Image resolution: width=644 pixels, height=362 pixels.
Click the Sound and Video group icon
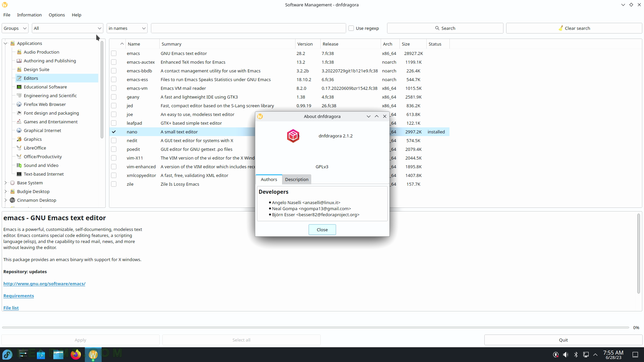19,165
